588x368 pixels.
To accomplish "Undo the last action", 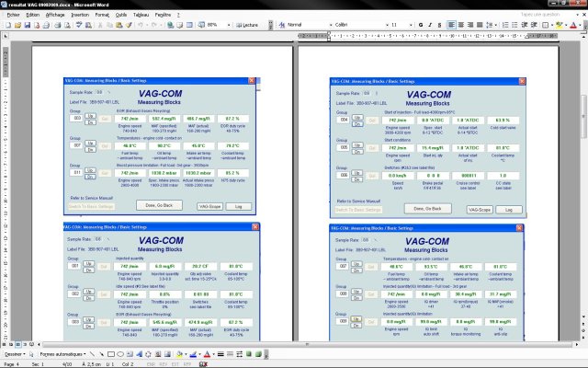I will [x=141, y=25].
